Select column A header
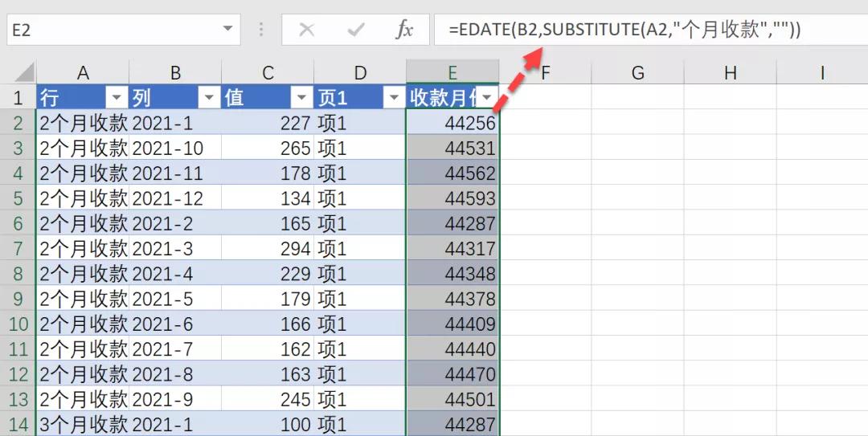Viewport: 868px width, 436px height. (x=83, y=73)
